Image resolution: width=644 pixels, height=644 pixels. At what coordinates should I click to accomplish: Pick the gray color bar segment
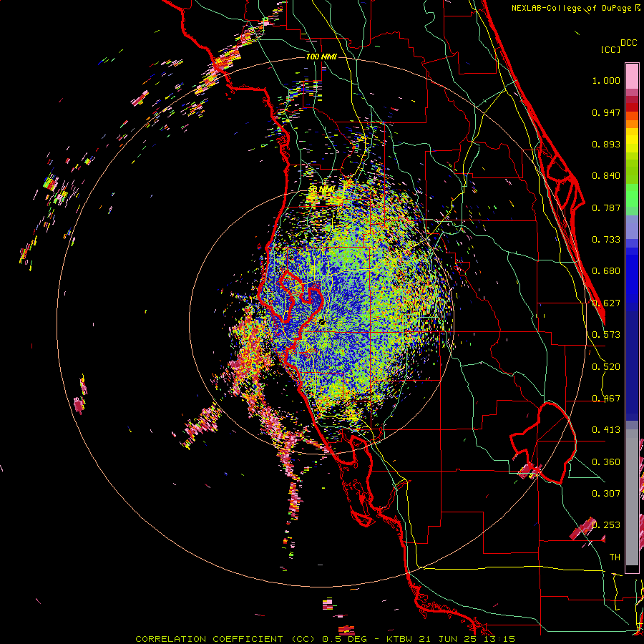tap(632, 497)
